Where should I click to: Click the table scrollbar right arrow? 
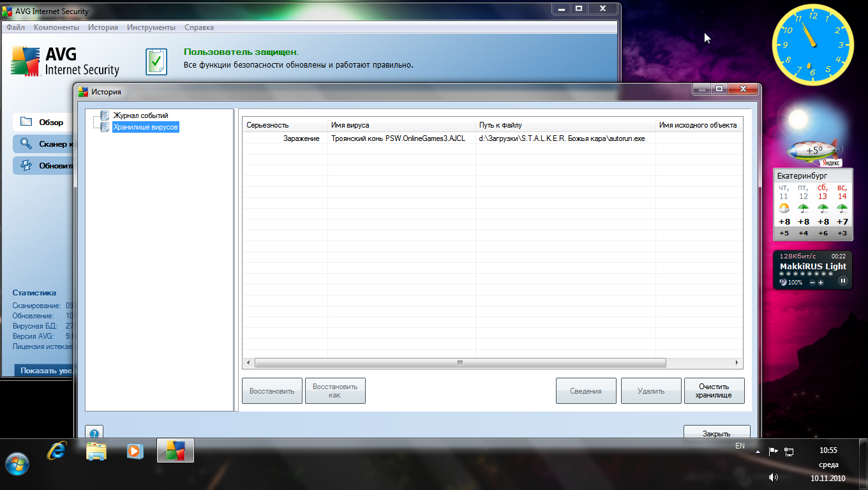pos(737,362)
